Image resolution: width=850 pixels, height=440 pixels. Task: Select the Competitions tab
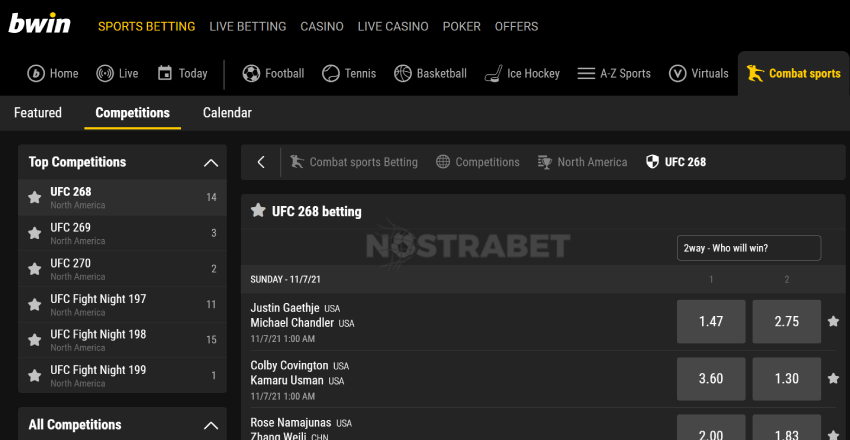pyautogui.click(x=132, y=113)
